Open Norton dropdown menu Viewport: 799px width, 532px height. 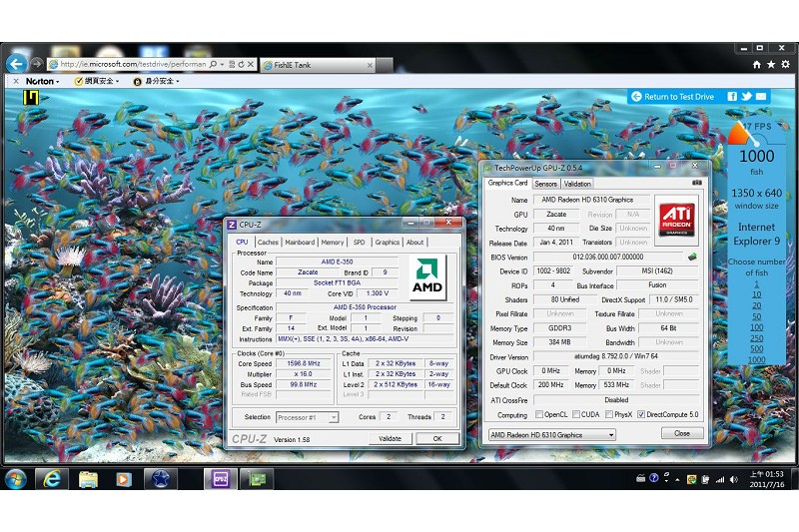tap(42, 81)
